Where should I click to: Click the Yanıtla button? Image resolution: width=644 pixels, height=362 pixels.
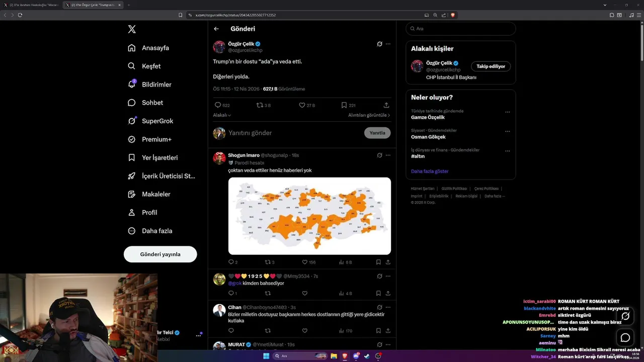[x=377, y=133]
